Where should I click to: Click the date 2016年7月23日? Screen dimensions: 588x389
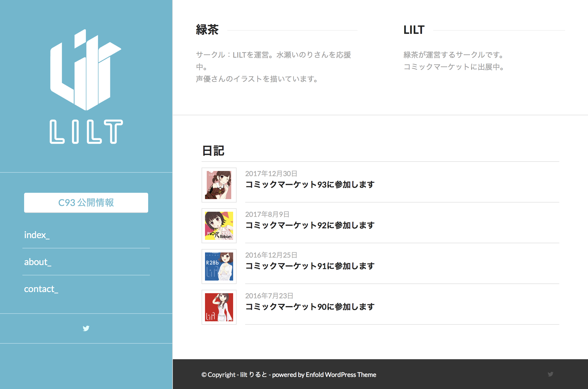269,296
